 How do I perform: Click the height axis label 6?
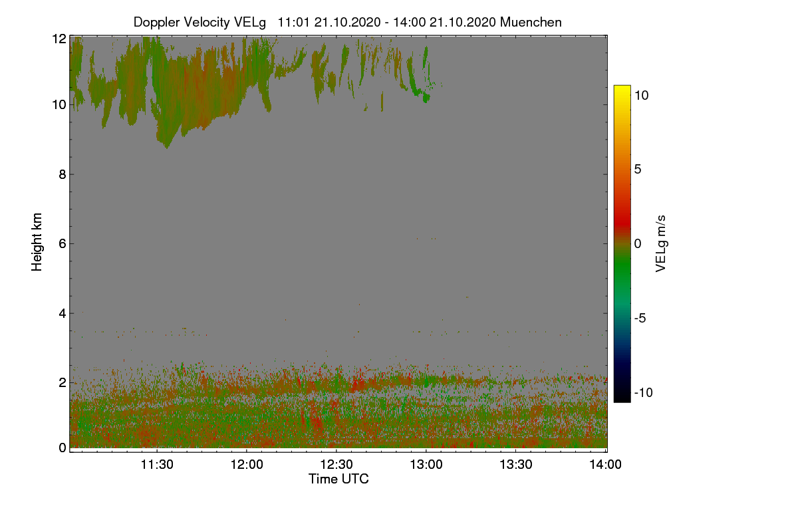(63, 243)
